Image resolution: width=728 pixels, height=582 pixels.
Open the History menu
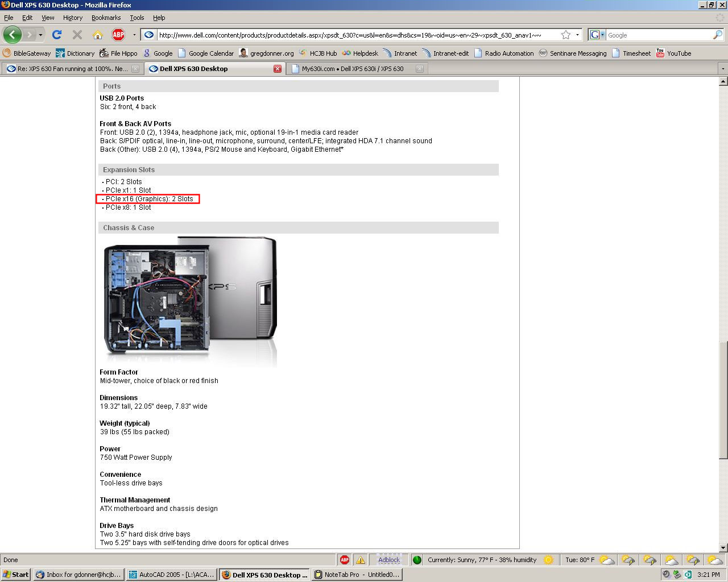tap(73, 18)
